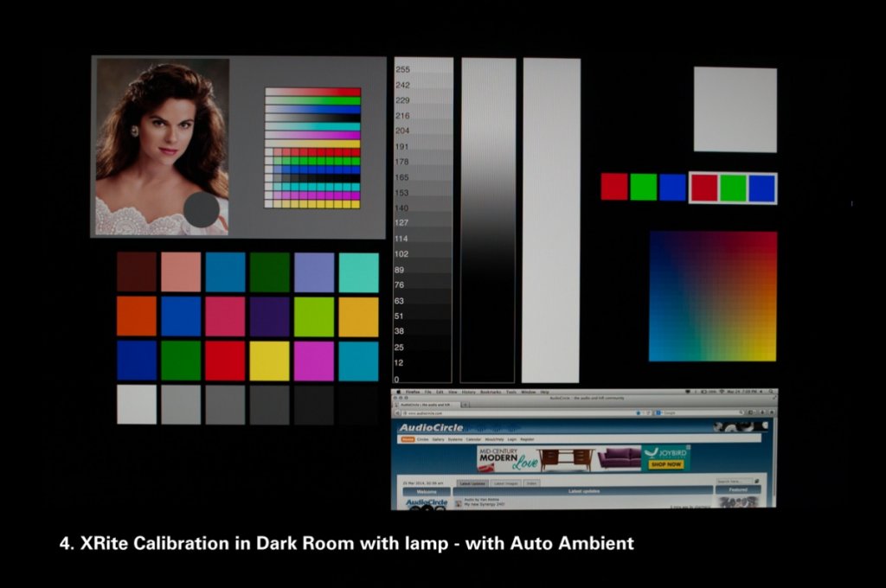Open the Apple menu in menu bar
886x588 pixels.
398,392
